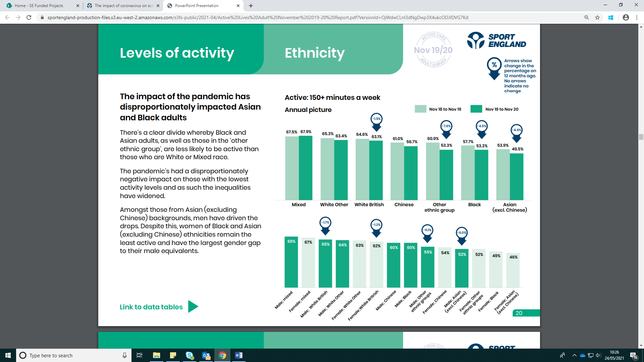This screenshot has height=362, width=644.
Task: Show hidden system tray icons
Action: 575,355
